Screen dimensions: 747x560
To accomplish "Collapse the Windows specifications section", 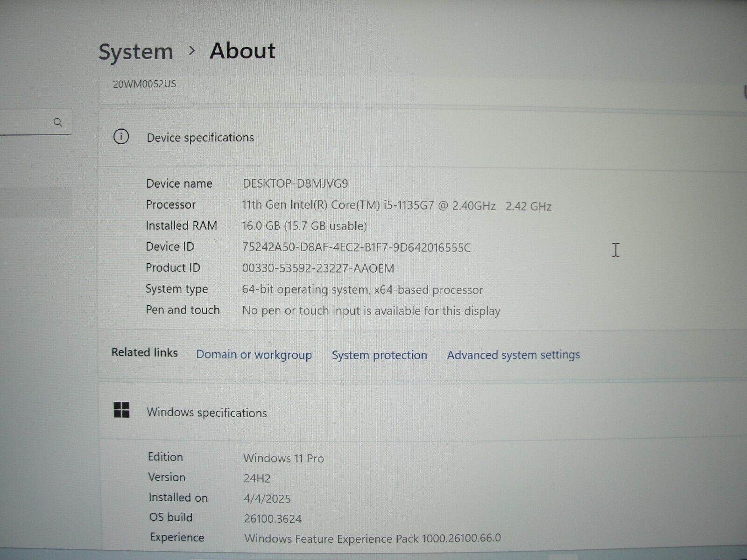I will click(x=207, y=413).
